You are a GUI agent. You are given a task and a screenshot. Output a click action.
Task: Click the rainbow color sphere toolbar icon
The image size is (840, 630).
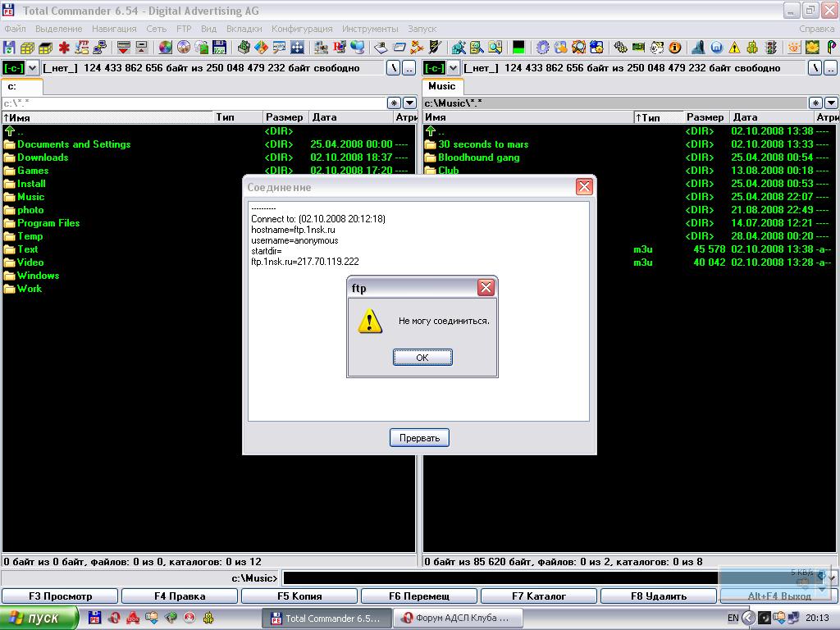[x=166, y=48]
